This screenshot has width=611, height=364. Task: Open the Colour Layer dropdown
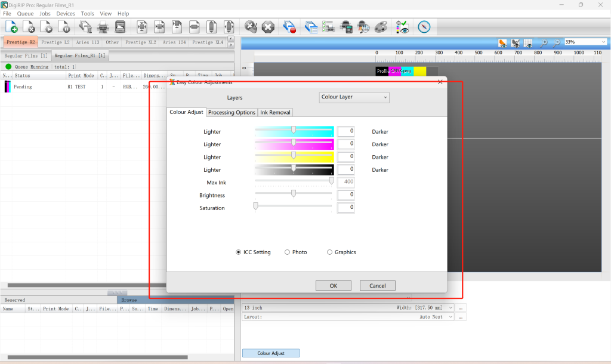click(354, 97)
